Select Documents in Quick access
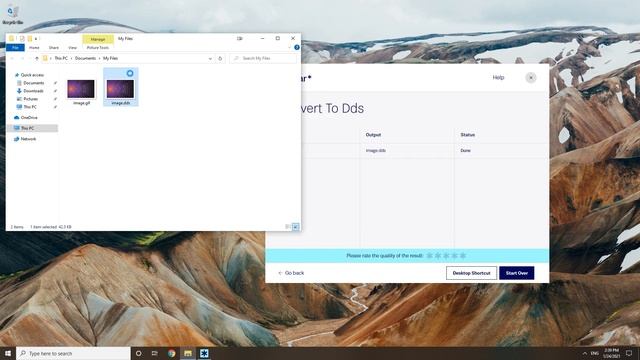This screenshot has width=640, height=360. coord(33,83)
